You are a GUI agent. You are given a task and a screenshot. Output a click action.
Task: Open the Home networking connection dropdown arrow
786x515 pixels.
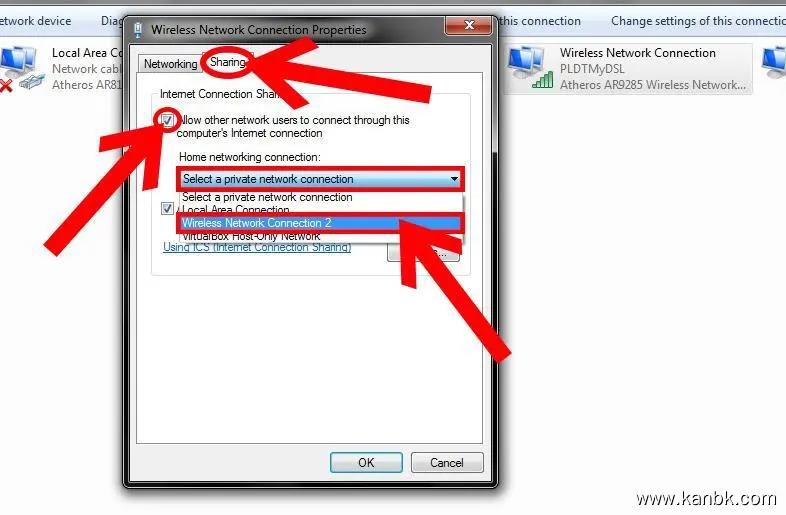pos(454,179)
